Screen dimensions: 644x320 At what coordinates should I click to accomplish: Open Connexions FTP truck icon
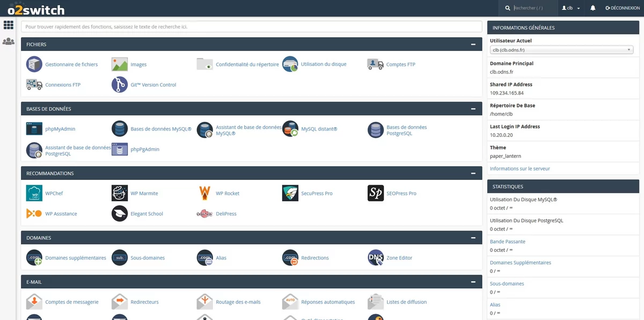pyautogui.click(x=34, y=85)
